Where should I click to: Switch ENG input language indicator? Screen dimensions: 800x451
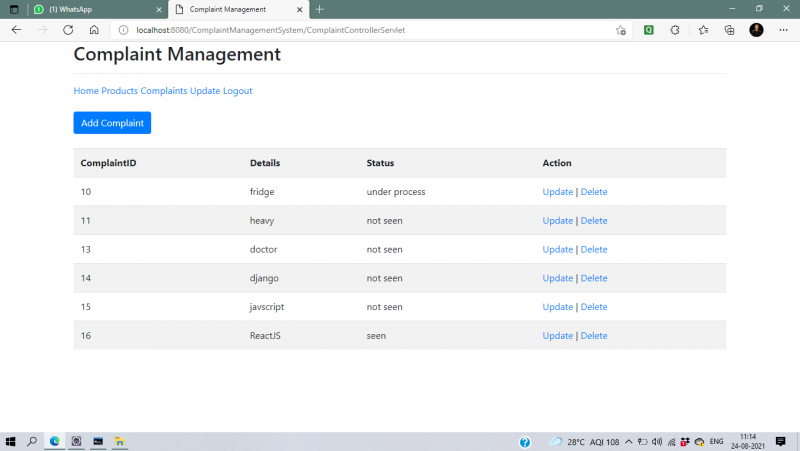(716, 442)
